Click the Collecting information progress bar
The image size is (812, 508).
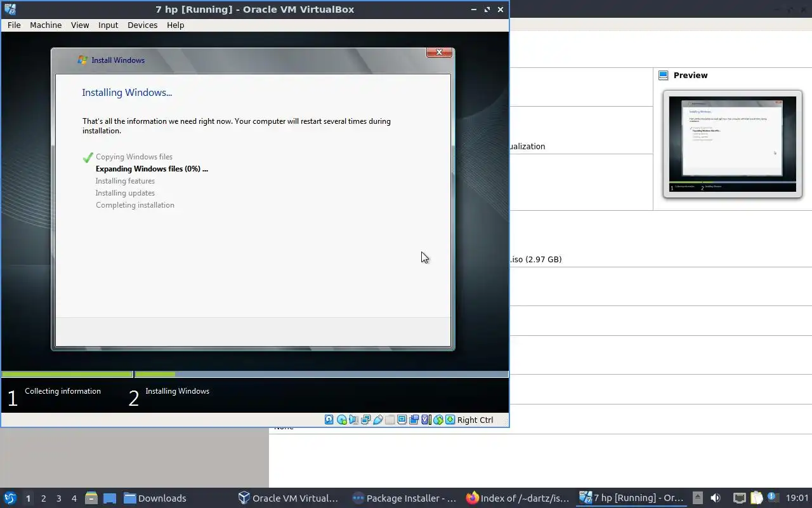coord(67,374)
